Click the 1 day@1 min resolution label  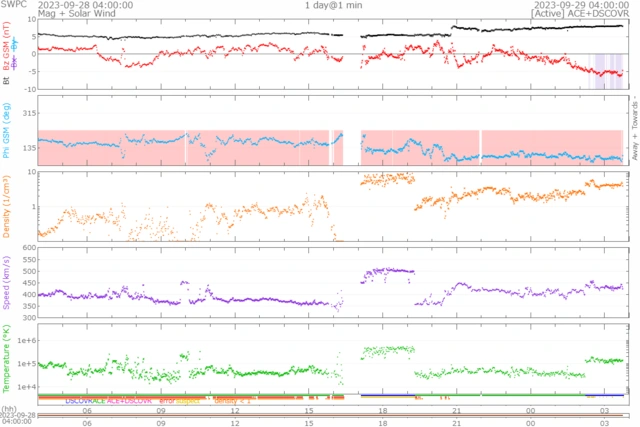[333, 5]
